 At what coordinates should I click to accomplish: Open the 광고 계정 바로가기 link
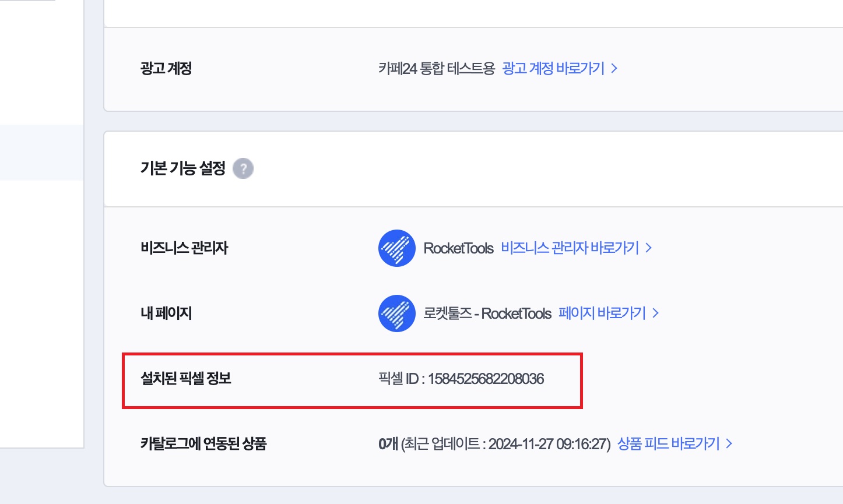point(553,69)
